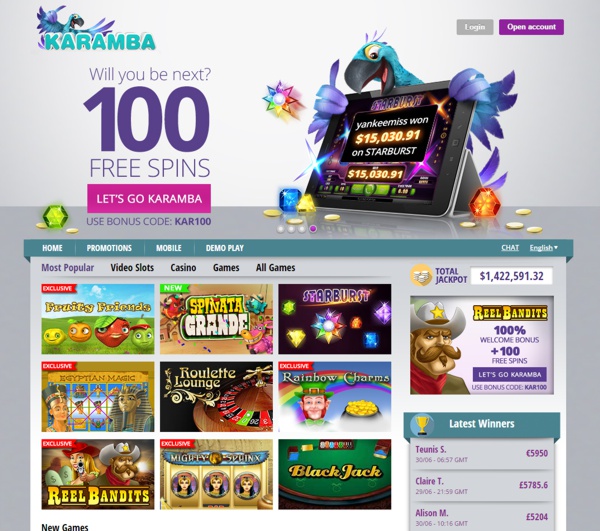Click the orange gem beside the tablet
Viewport: 600px width, 531px height.
(485, 202)
